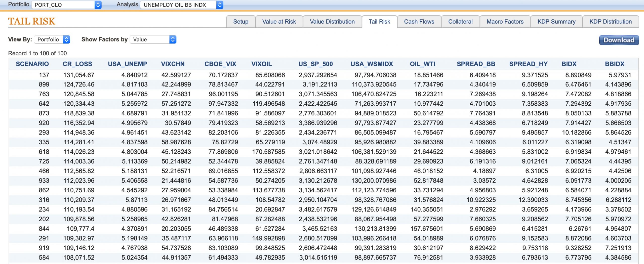Viewport: 644px width, 264px height.
Task: Open the Value Distribution tab
Action: 332,22
